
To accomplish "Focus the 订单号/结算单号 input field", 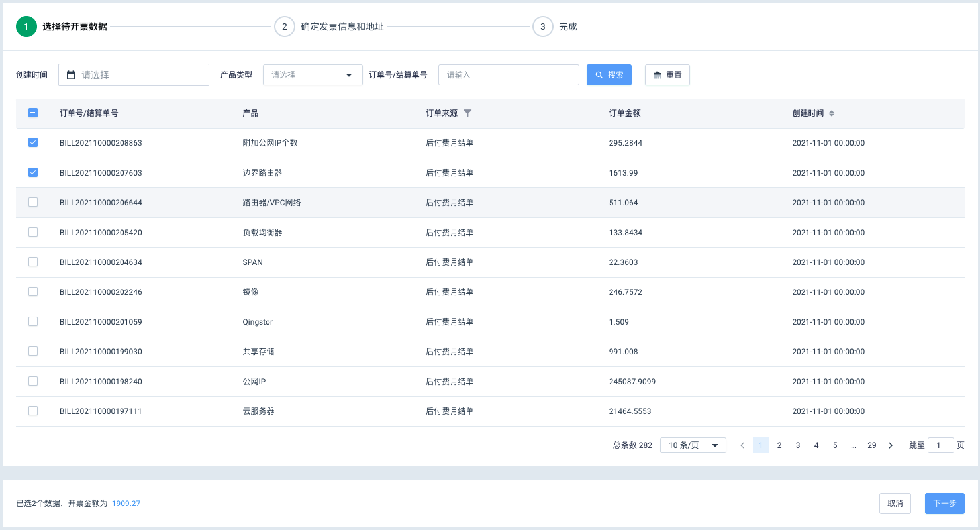I will (509, 75).
